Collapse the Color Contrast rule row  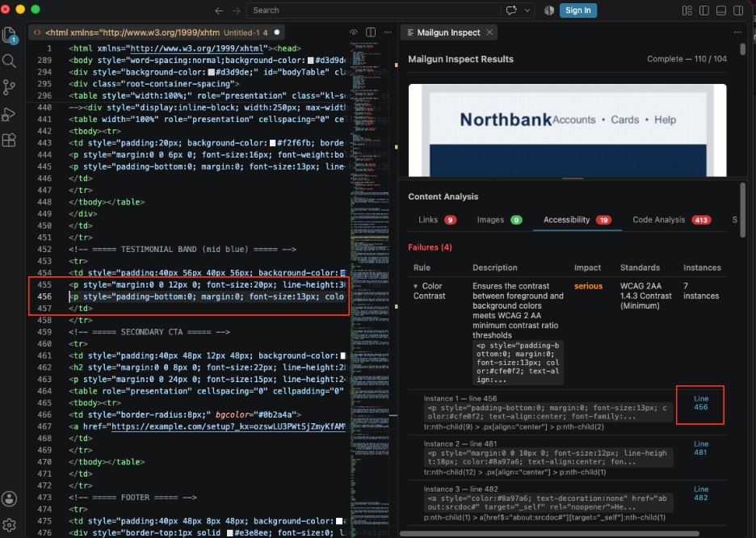pos(416,286)
